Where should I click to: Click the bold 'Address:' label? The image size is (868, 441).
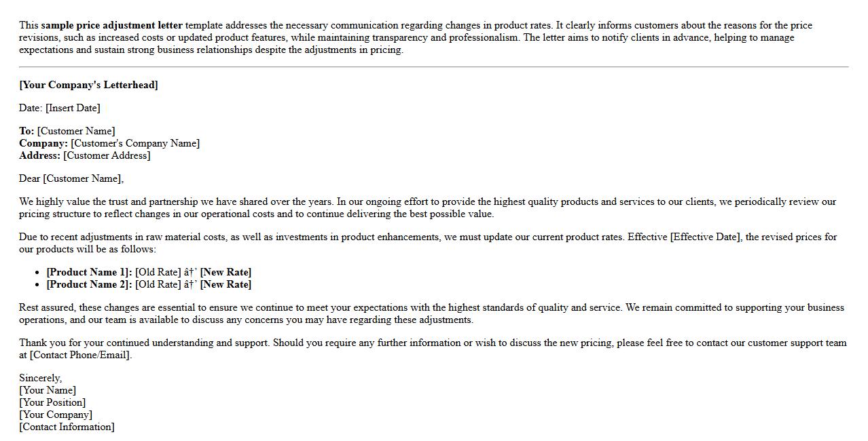coord(39,155)
